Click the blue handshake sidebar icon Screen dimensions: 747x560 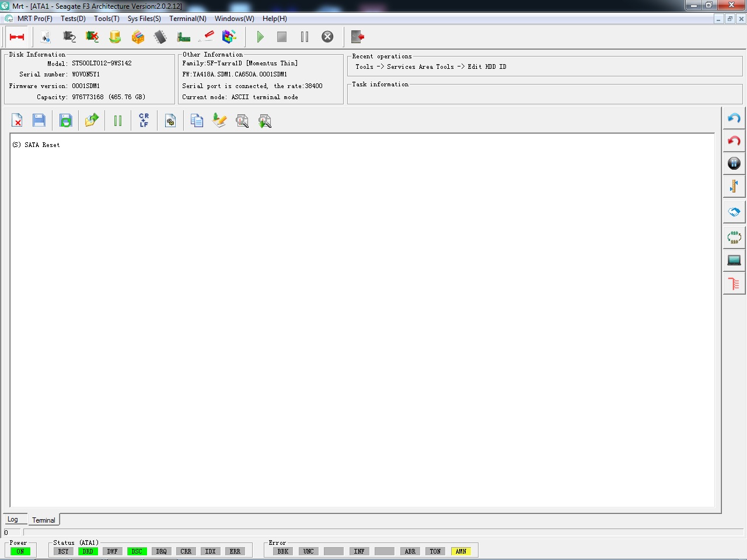pos(734,212)
